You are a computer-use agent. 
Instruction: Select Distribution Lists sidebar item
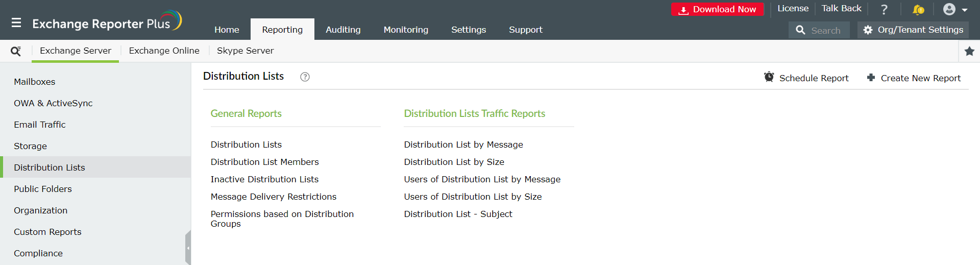coord(95,167)
